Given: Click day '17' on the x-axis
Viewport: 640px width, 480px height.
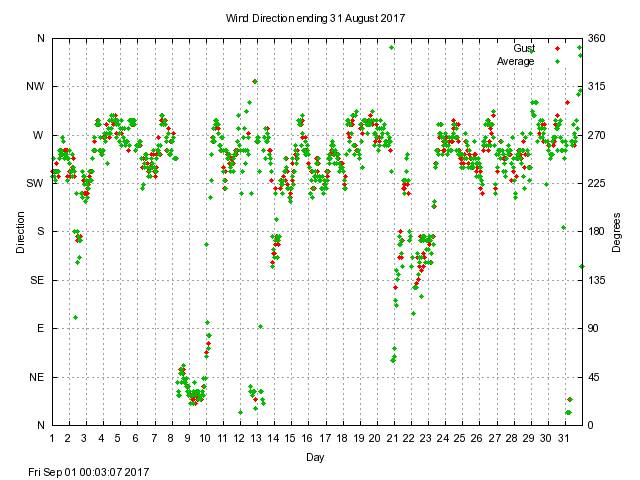Looking at the screenshot, I should [x=325, y=438].
